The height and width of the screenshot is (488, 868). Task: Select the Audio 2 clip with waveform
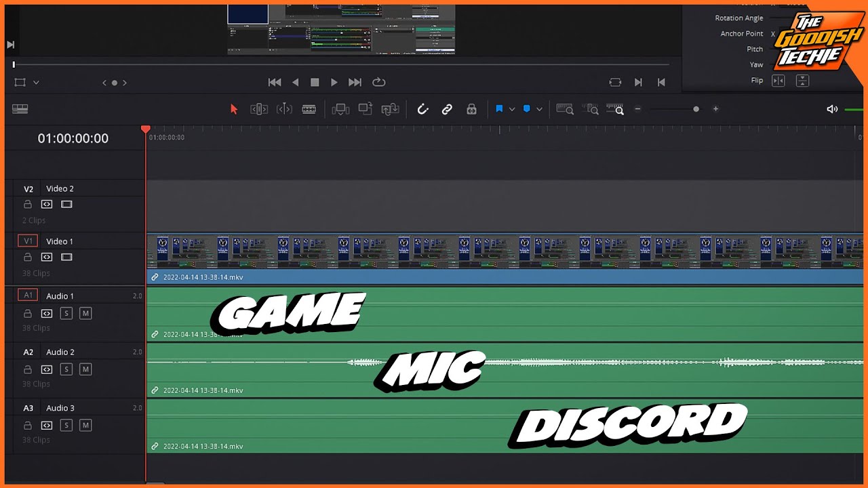pyautogui.click(x=505, y=370)
